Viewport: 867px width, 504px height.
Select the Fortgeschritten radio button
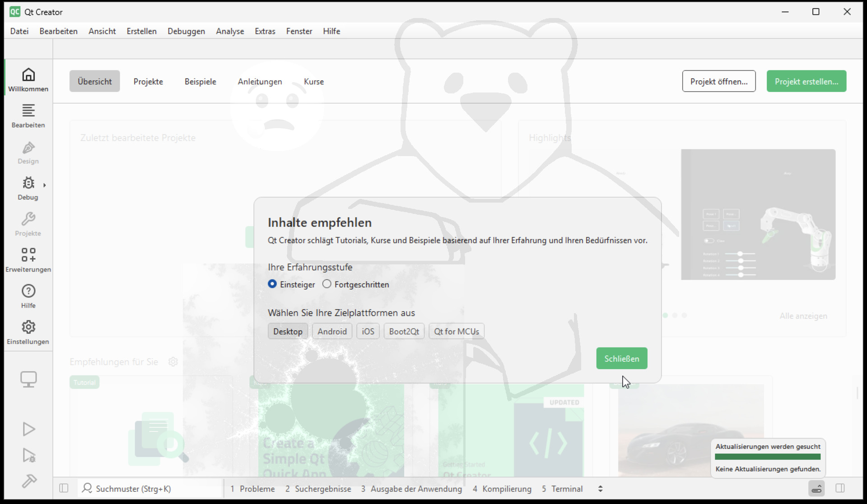(x=327, y=284)
